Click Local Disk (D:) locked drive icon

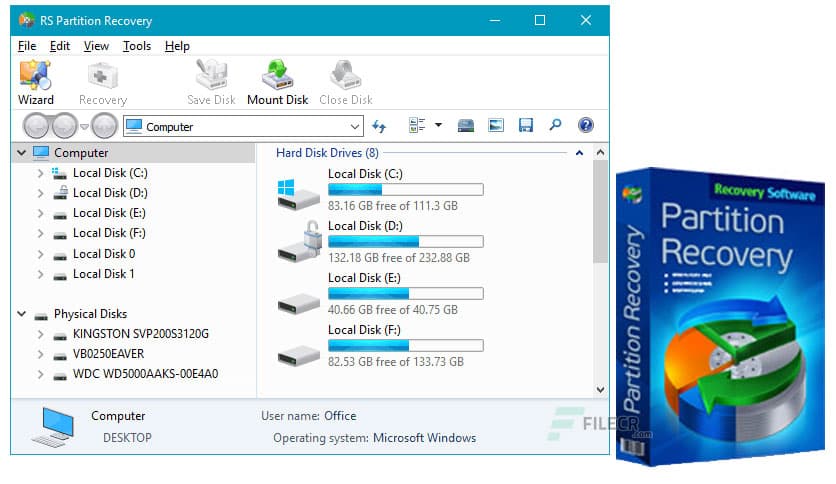(300, 242)
